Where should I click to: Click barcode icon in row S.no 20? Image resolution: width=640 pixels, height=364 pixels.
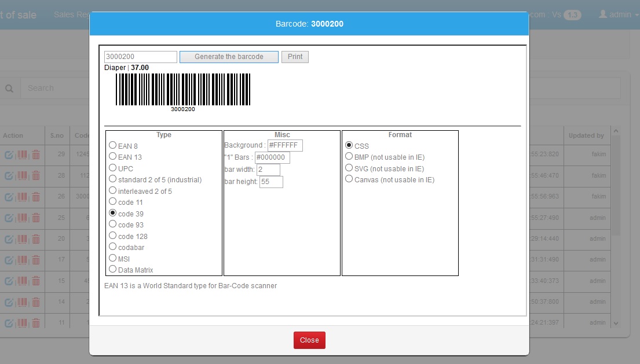pyautogui.click(x=23, y=239)
